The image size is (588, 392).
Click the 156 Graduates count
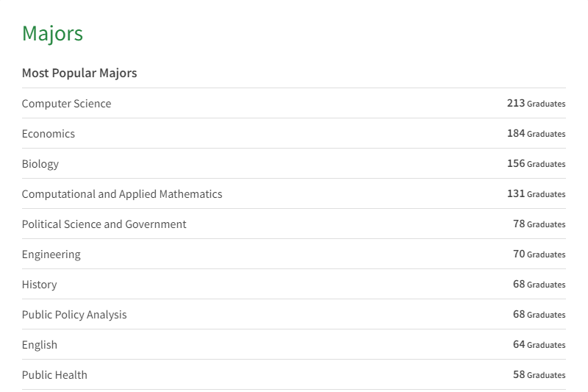coord(536,164)
